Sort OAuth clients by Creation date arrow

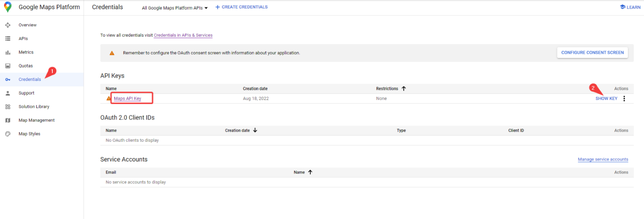[255, 130]
